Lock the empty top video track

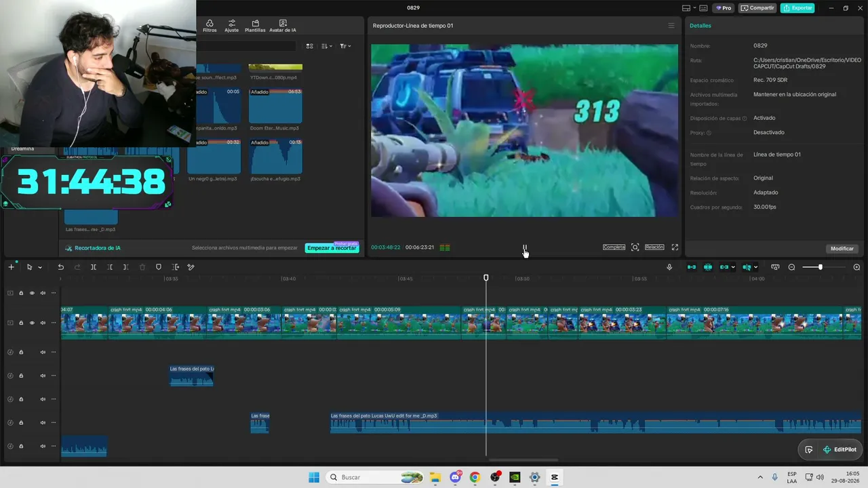click(21, 293)
